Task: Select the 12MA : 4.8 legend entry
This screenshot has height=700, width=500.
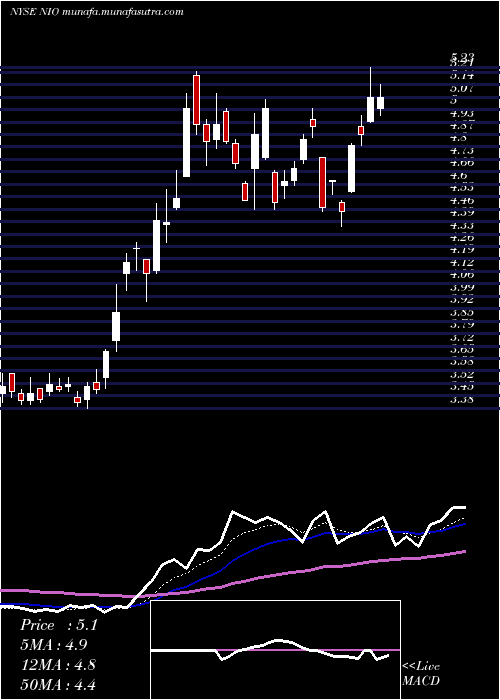Action: point(57,665)
